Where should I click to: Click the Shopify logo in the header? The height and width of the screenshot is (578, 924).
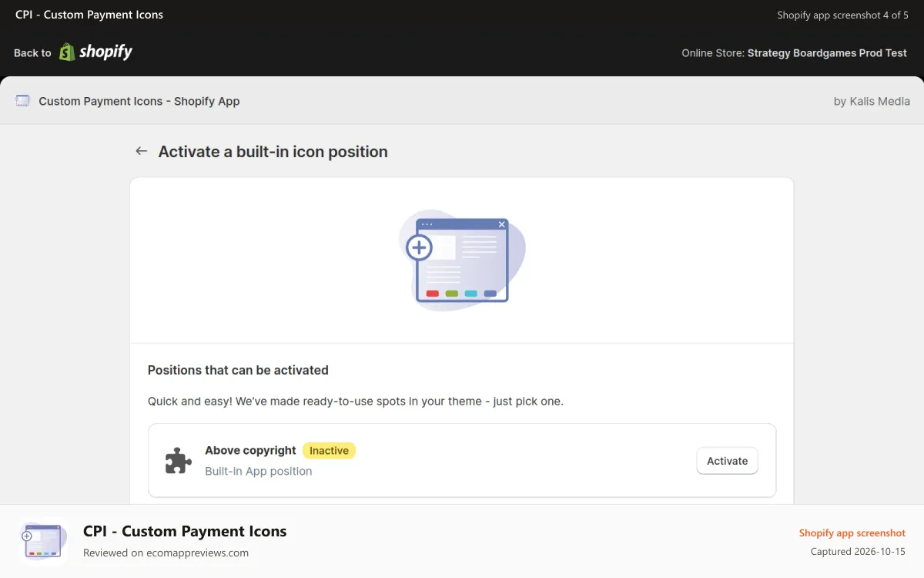click(96, 52)
